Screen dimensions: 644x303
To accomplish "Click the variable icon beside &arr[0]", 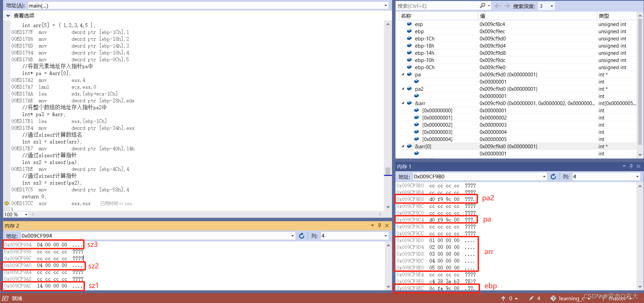I will [x=409, y=146].
